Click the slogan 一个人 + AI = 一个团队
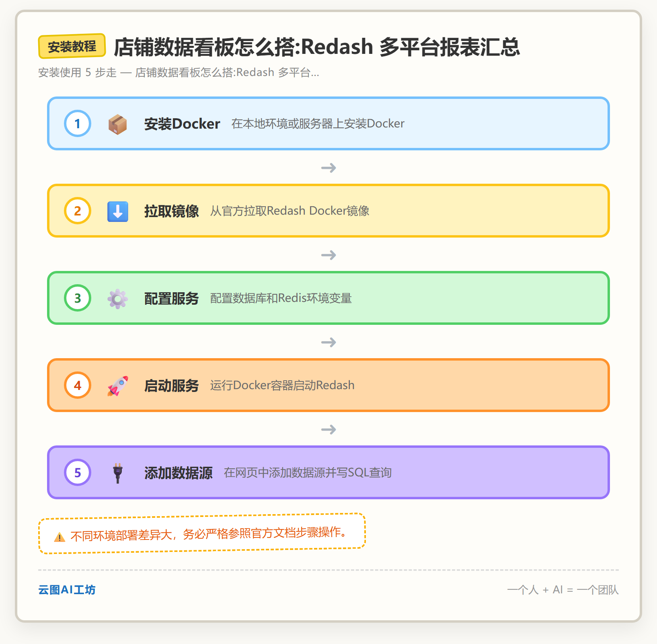This screenshot has width=657, height=644. tap(563, 590)
